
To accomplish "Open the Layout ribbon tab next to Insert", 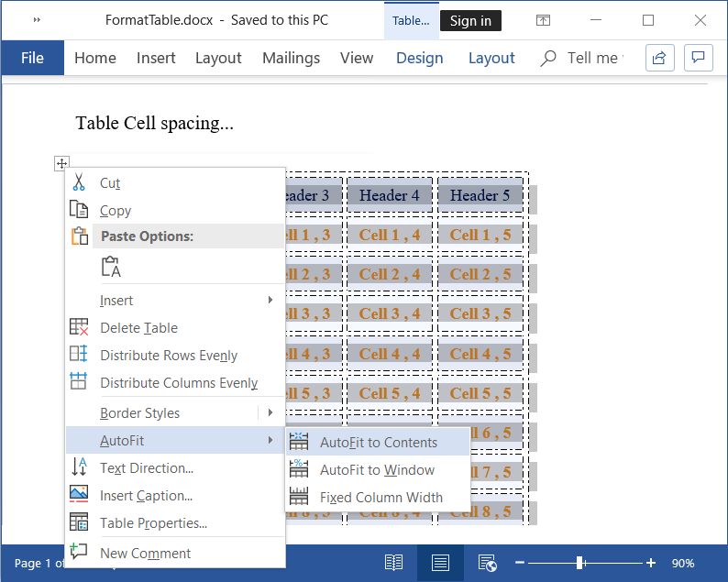I will tap(218, 58).
